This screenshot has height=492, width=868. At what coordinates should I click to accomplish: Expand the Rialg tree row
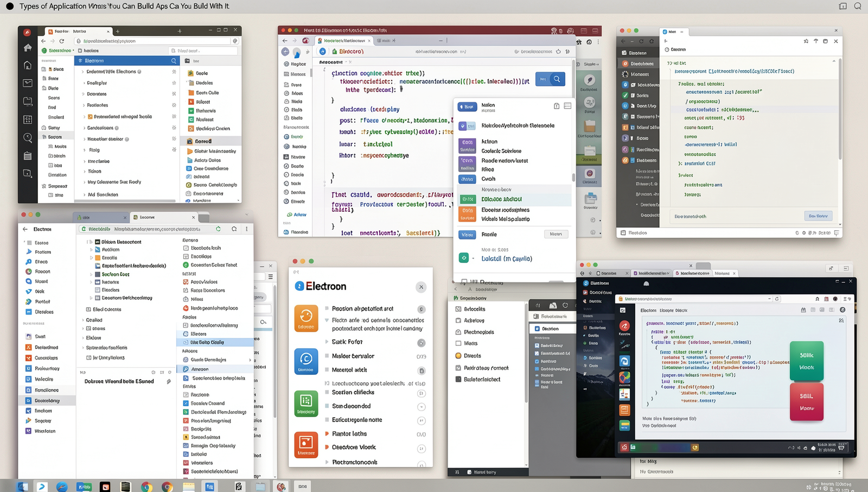84,150
